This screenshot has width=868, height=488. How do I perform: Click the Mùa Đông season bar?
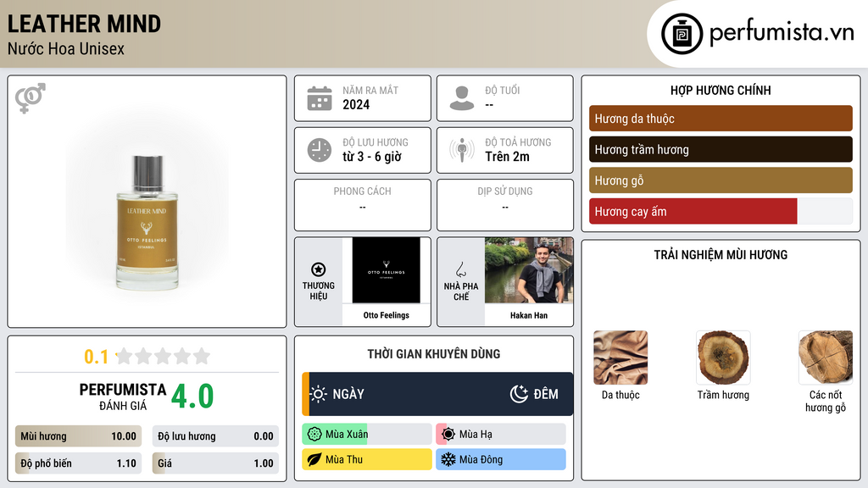tap(501, 459)
